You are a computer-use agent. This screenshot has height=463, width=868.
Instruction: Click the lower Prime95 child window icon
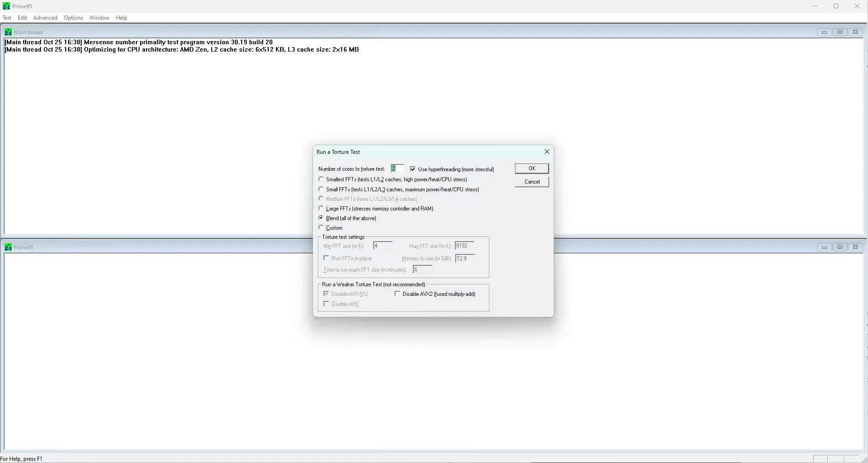8,247
